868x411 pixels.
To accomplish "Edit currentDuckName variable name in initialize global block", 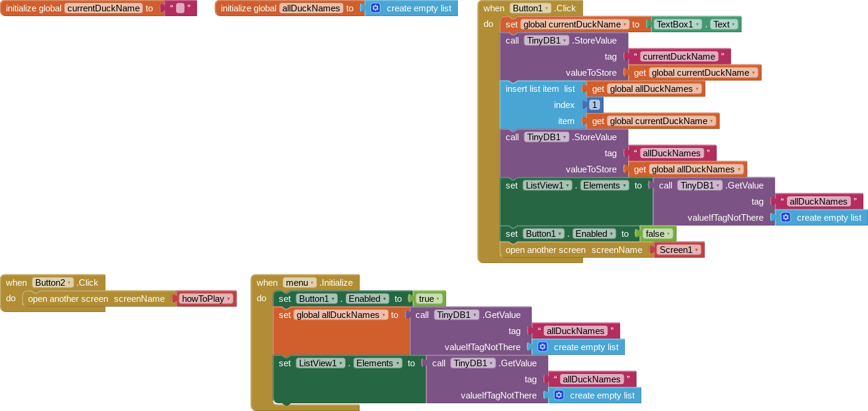I will tap(103, 8).
